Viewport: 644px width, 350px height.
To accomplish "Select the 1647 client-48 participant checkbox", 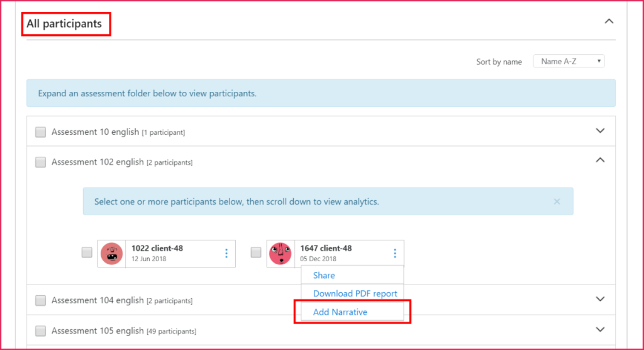I will click(256, 252).
